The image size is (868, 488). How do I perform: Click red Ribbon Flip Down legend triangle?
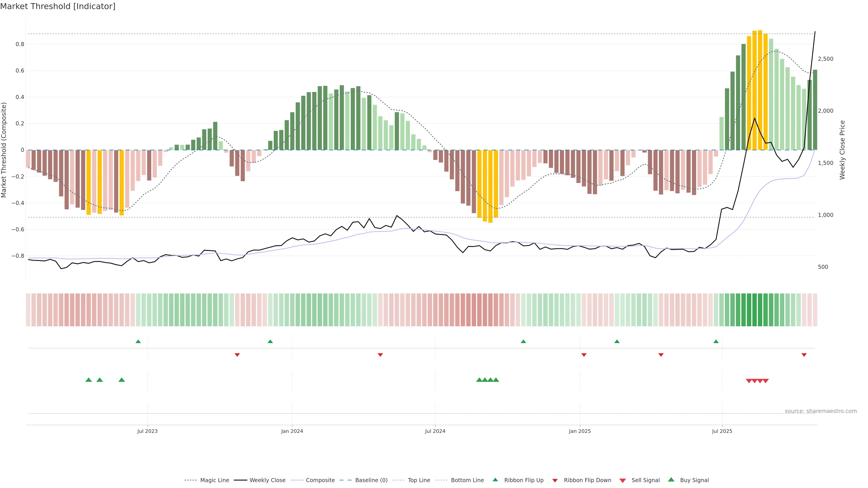(x=555, y=480)
